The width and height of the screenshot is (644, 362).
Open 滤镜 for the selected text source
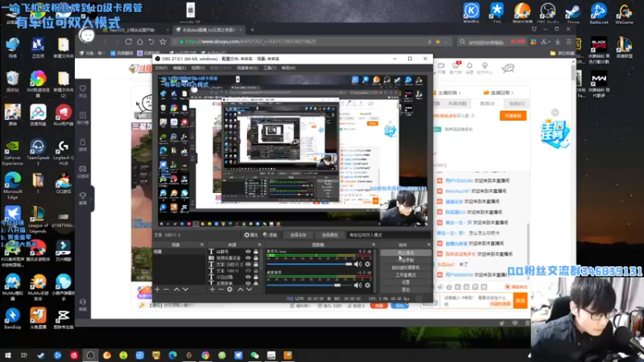pyautogui.click(x=270, y=235)
